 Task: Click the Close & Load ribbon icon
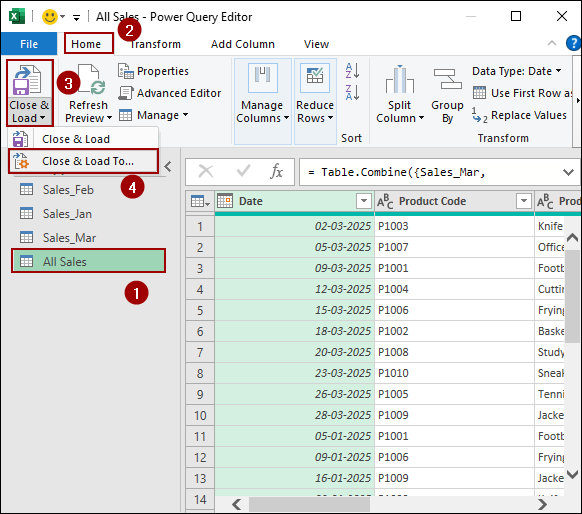coord(27,80)
